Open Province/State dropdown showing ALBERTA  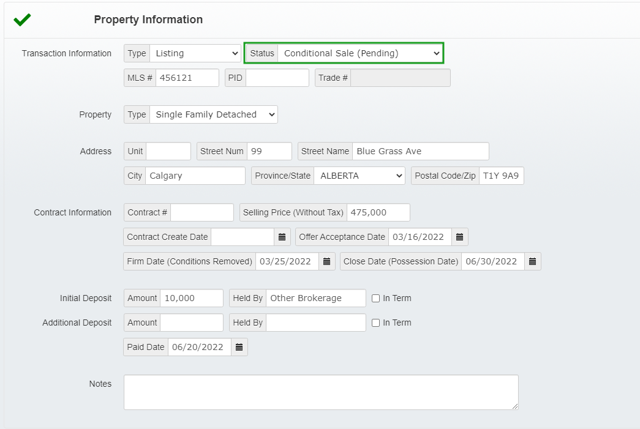(x=359, y=176)
